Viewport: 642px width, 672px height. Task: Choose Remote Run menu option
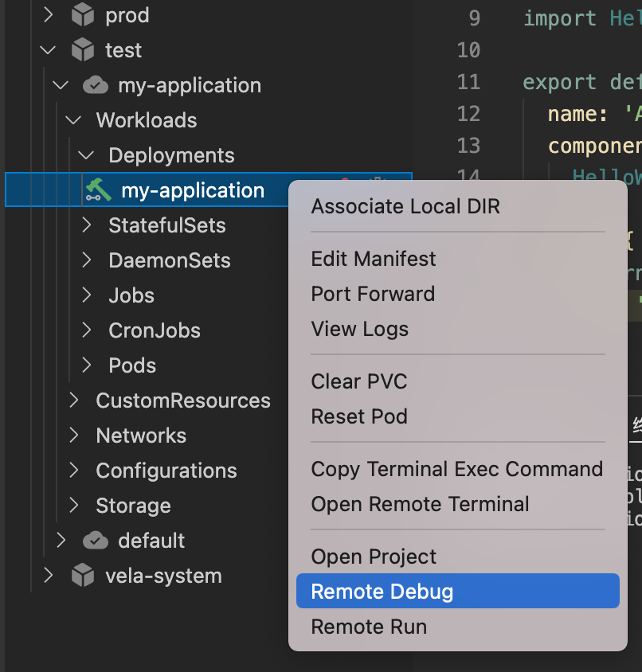[x=369, y=627]
